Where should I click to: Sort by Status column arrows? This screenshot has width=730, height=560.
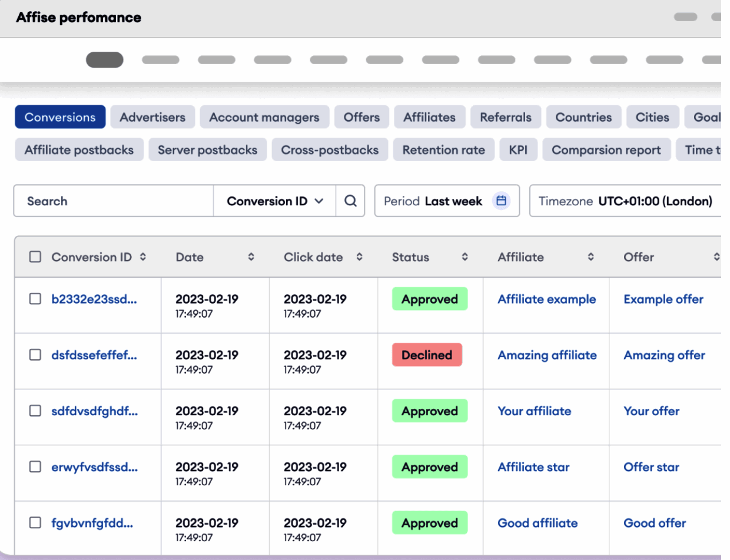click(465, 257)
